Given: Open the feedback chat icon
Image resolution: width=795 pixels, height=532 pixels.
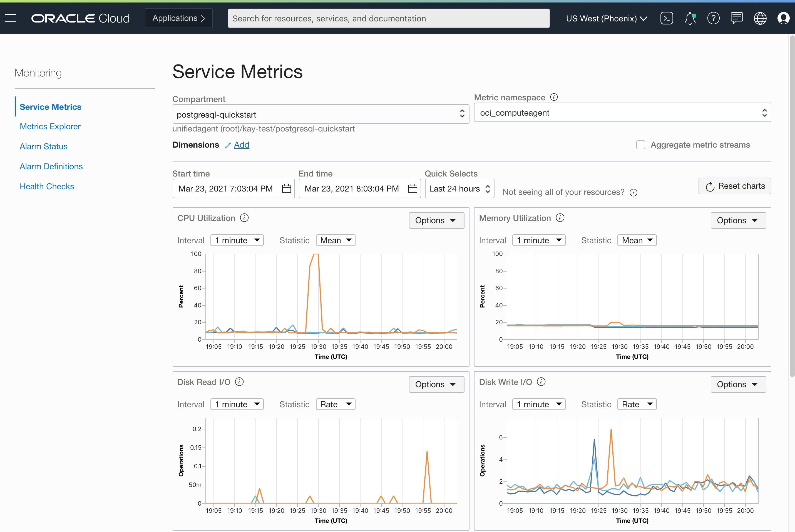Looking at the screenshot, I should coord(737,18).
